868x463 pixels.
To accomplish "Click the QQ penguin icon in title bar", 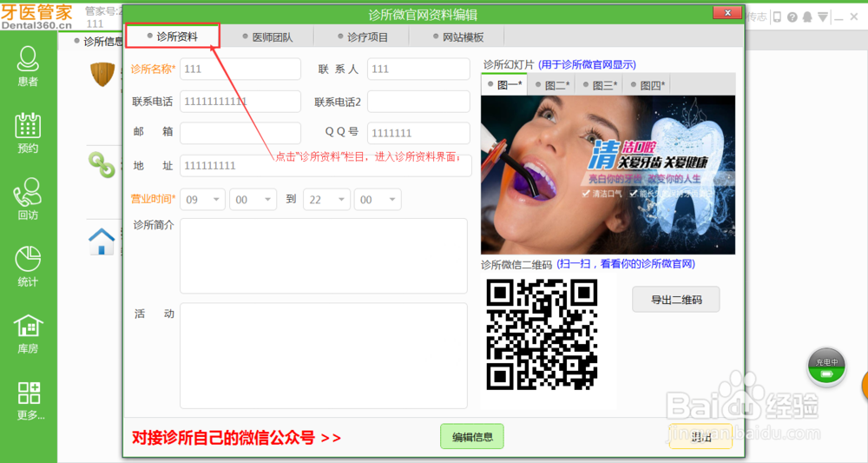I will tap(807, 17).
